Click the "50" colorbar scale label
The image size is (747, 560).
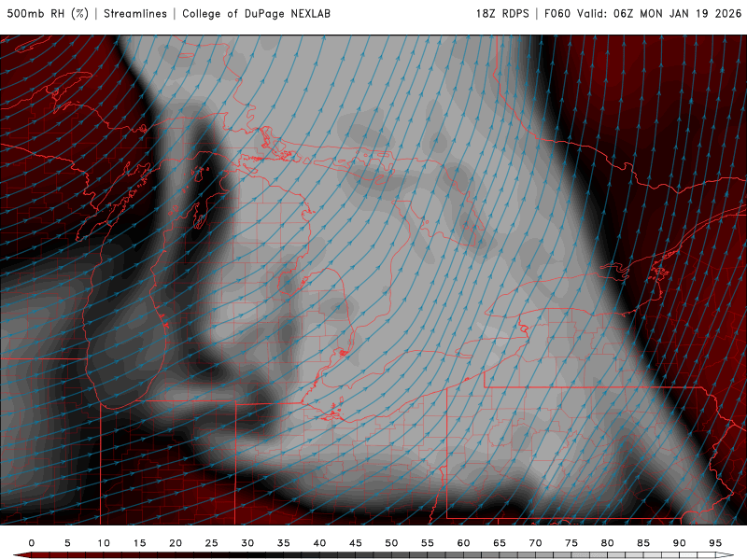point(391,543)
